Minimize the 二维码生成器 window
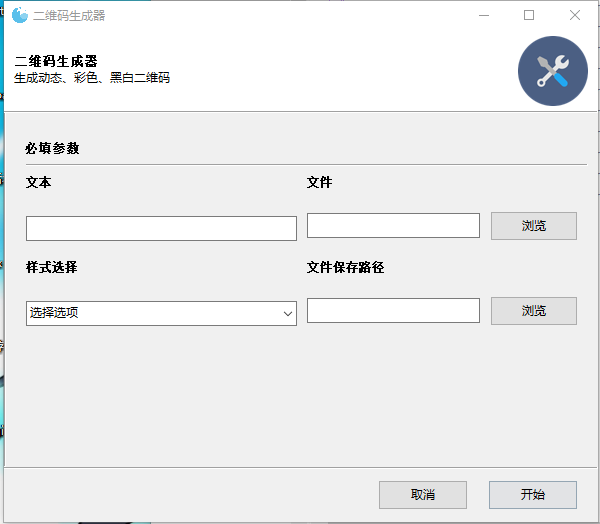The height and width of the screenshot is (524, 600). coord(484,15)
